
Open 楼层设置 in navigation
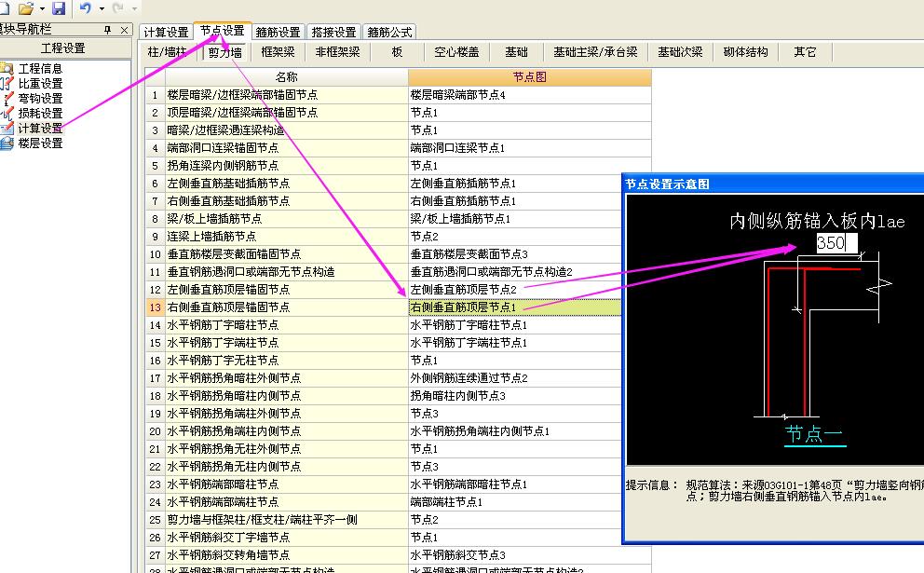pos(40,143)
